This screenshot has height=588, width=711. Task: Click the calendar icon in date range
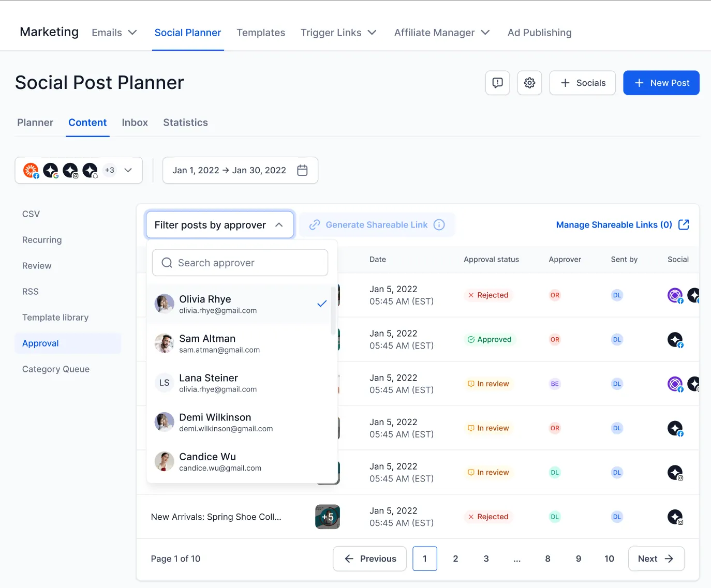tap(302, 170)
